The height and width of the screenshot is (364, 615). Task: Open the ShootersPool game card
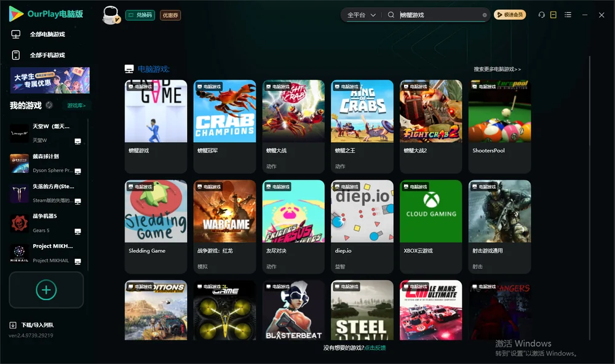pyautogui.click(x=499, y=126)
